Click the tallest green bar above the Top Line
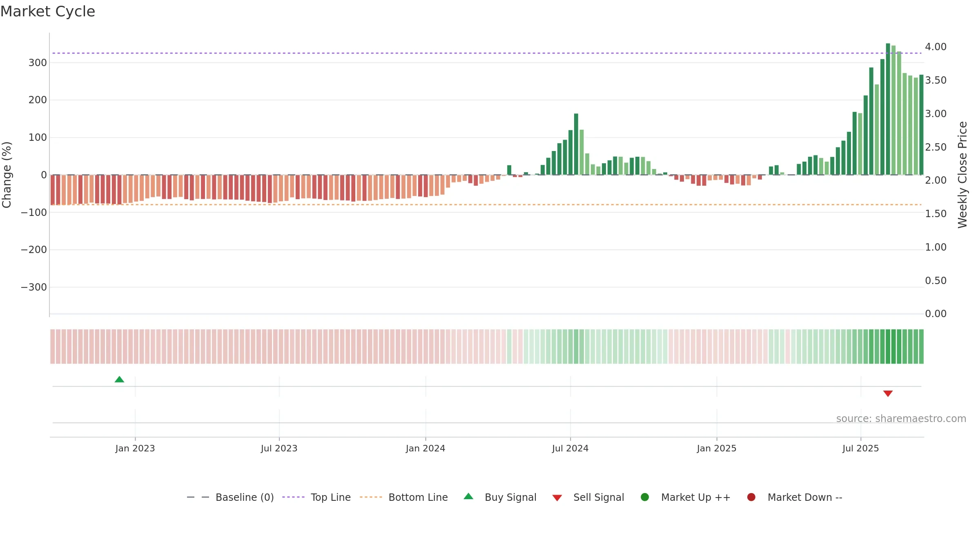This screenshot has width=980, height=551. 888,109
